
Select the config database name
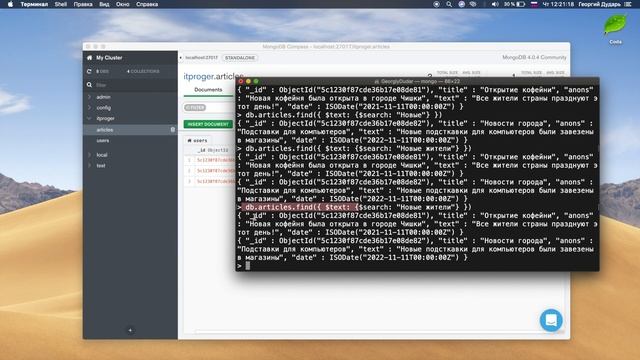(104, 108)
